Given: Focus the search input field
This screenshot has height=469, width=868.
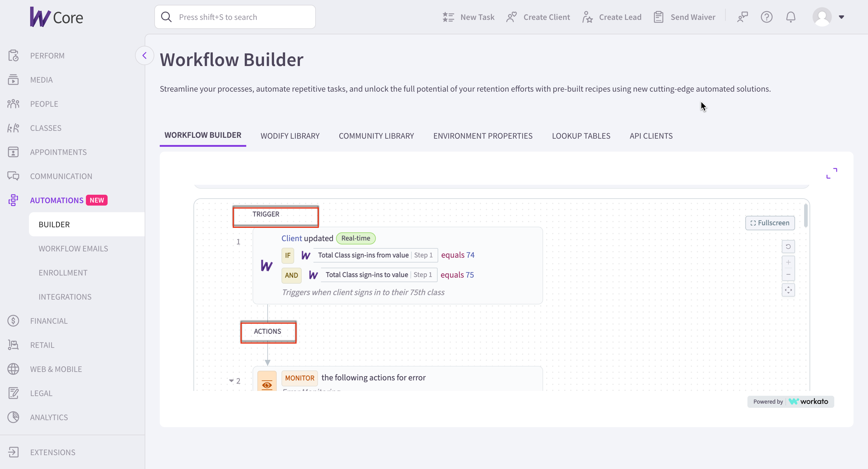Looking at the screenshot, I should [235, 17].
